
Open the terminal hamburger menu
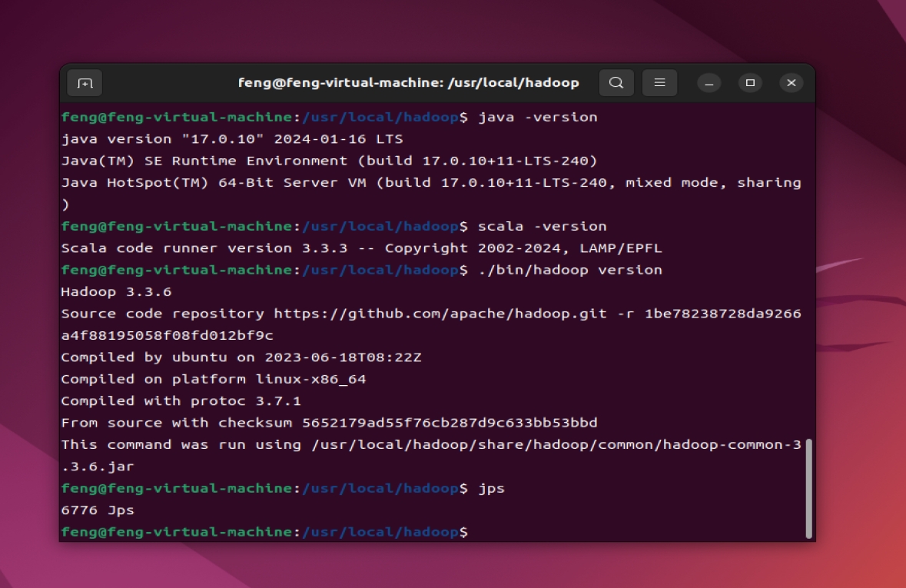click(659, 83)
